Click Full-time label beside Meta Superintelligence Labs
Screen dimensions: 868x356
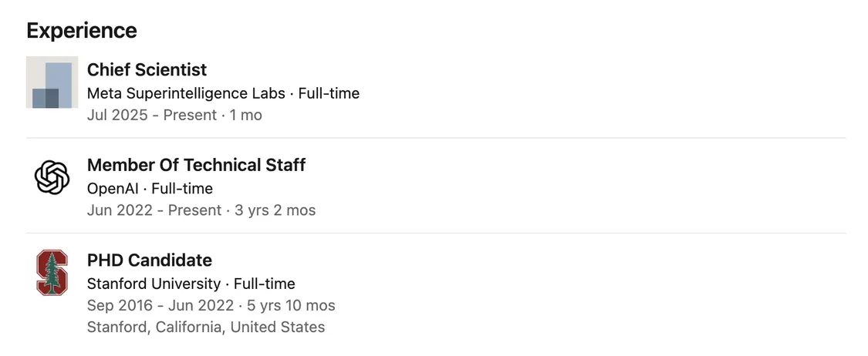(x=329, y=93)
